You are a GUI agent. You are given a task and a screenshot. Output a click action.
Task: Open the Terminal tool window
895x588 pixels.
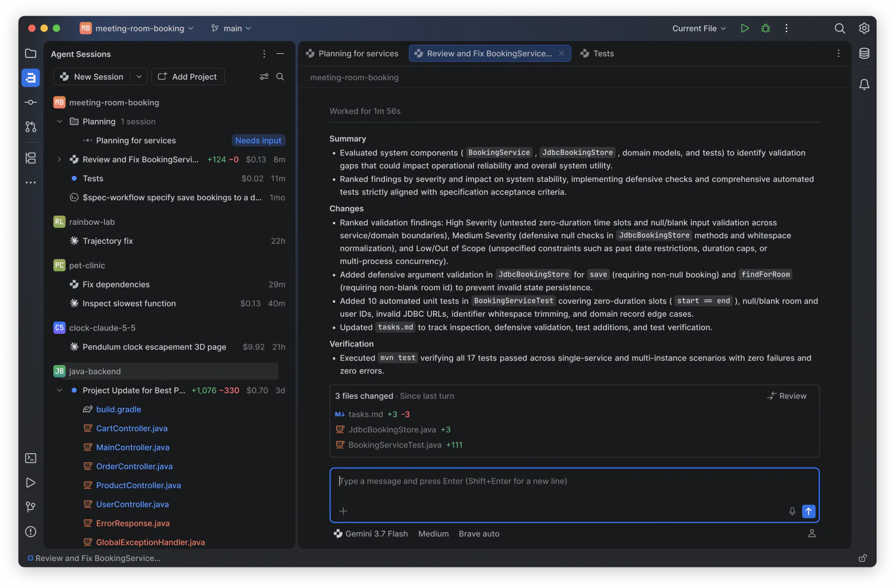coord(31,458)
